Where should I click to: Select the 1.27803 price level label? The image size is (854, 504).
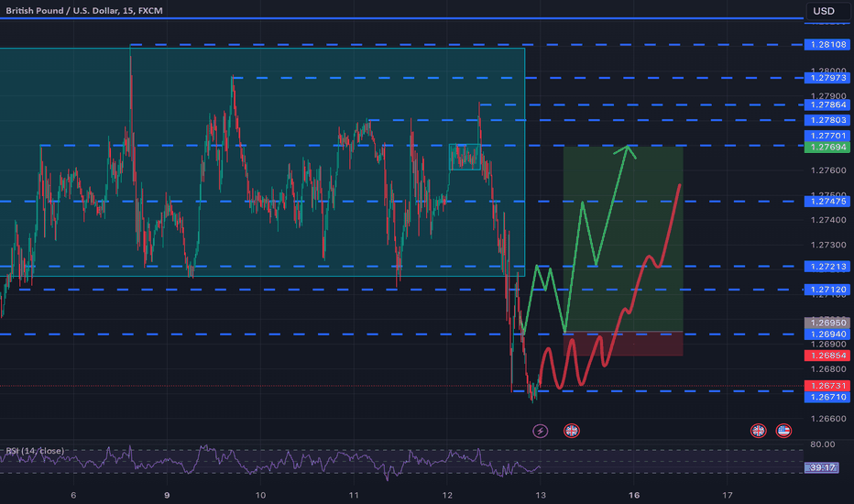pyautogui.click(x=827, y=120)
